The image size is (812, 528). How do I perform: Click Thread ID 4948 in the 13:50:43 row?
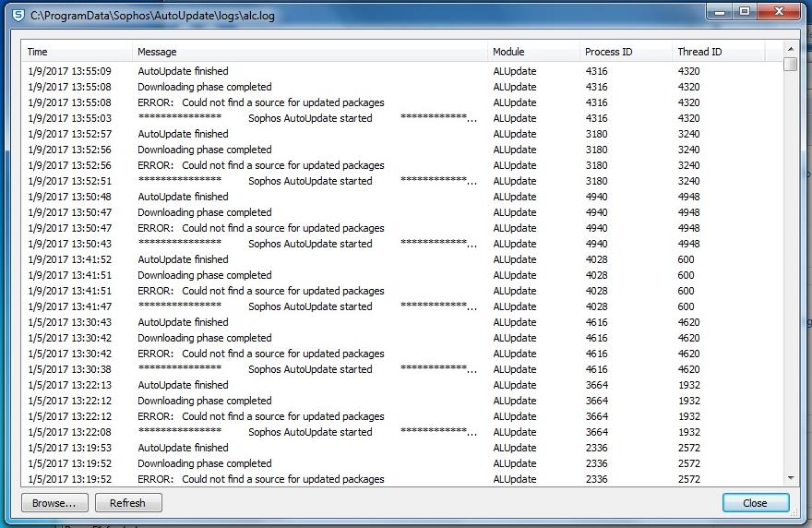[688, 244]
